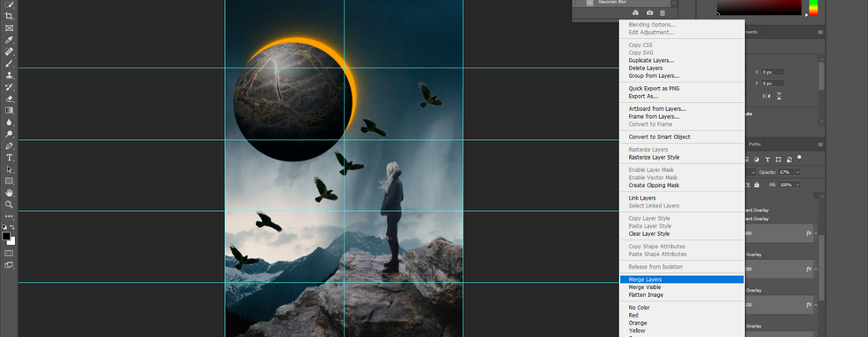Image resolution: width=868 pixels, height=337 pixels.
Task: Filter layers by smart objects
Action: click(789, 160)
